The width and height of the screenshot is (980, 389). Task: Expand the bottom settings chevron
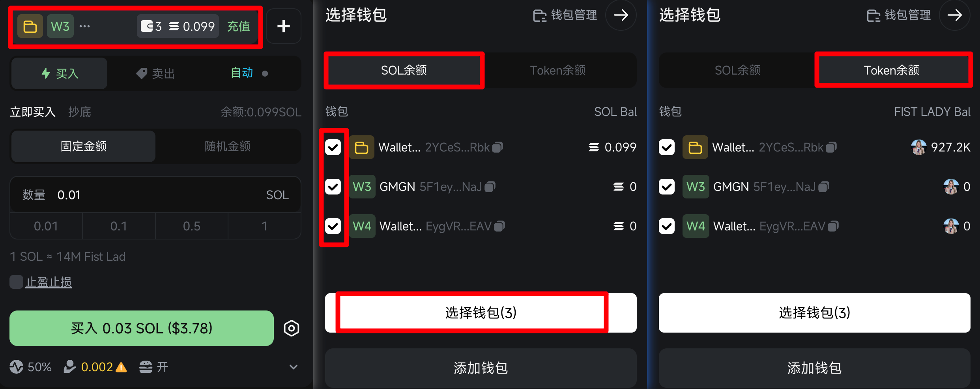click(x=294, y=367)
